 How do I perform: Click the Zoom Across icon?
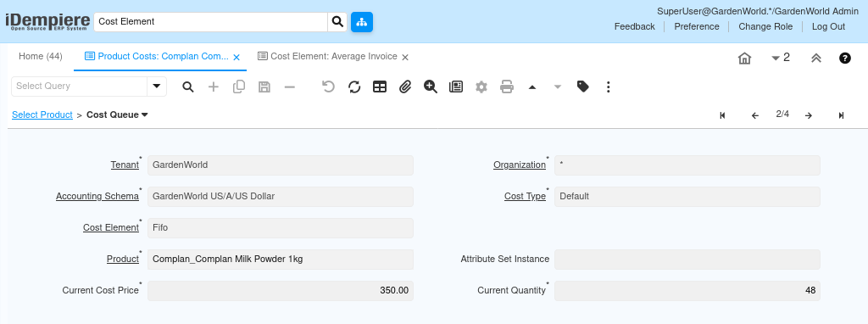431,87
